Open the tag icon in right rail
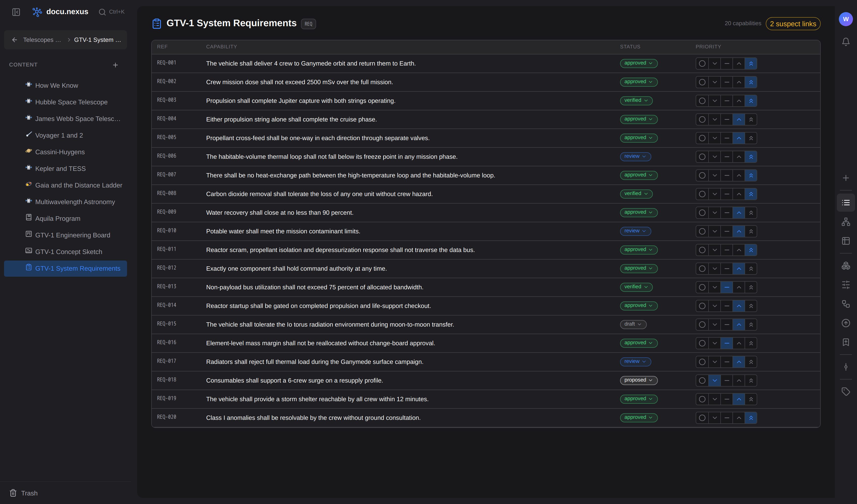The height and width of the screenshot is (504, 857). 846,392
